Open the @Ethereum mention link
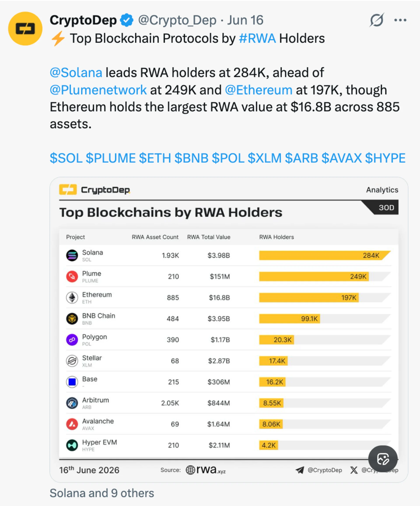This screenshot has width=420, height=506. point(259,90)
